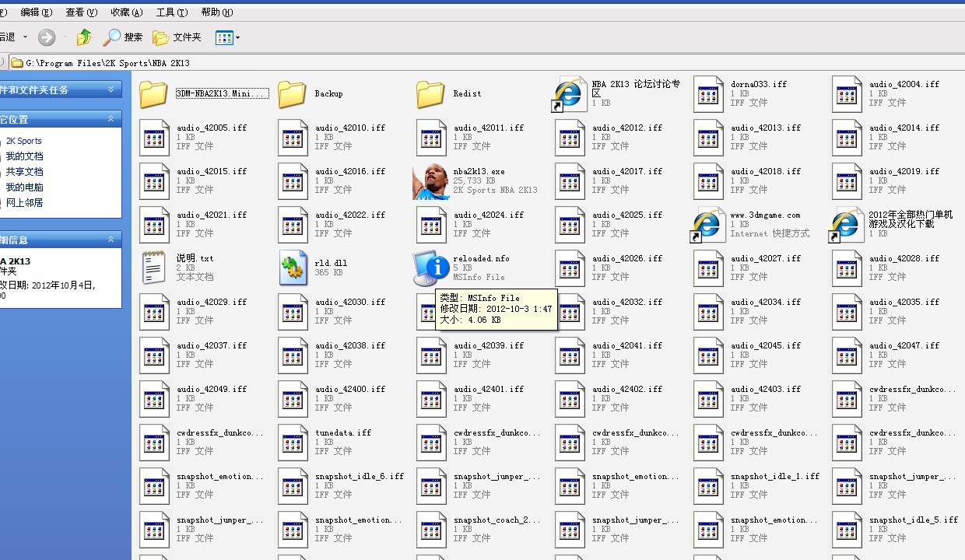Click the file name audio_42017.iff
This screenshot has height=560, width=965.
627,171
